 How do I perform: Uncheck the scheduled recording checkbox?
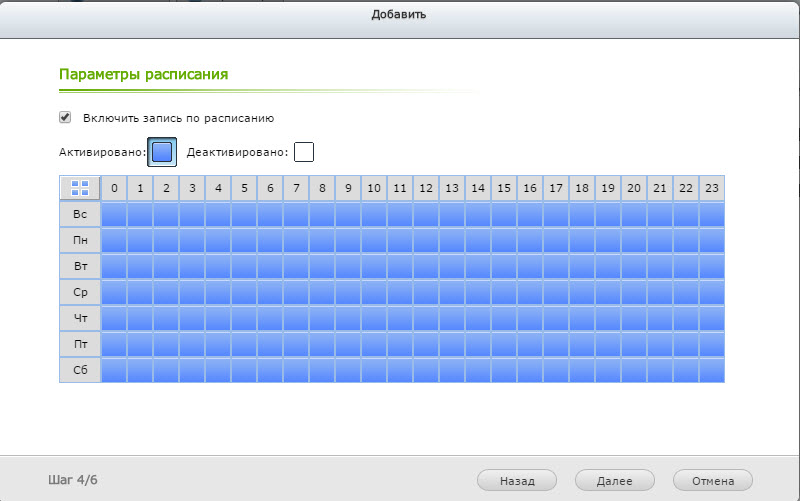coord(65,117)
